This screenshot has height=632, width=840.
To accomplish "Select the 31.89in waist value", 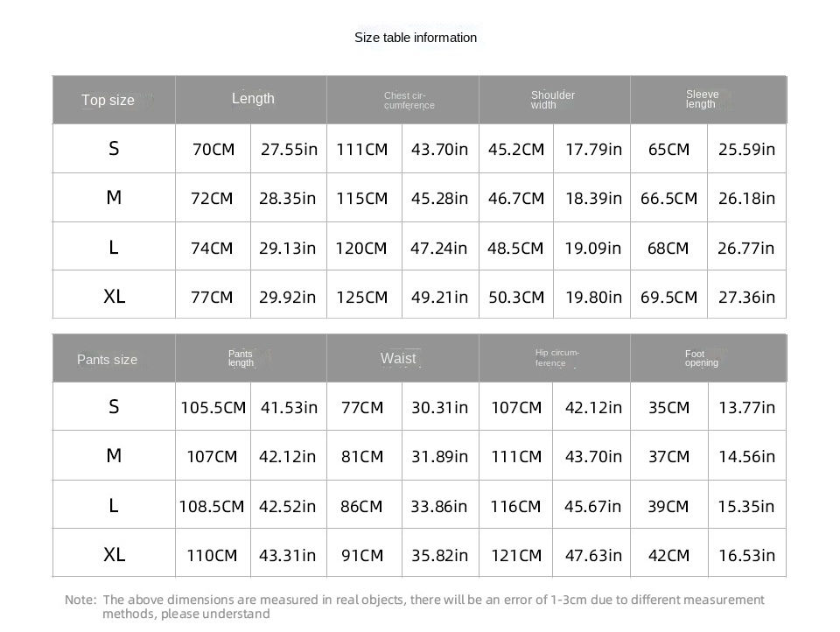I will click(439, 456).
